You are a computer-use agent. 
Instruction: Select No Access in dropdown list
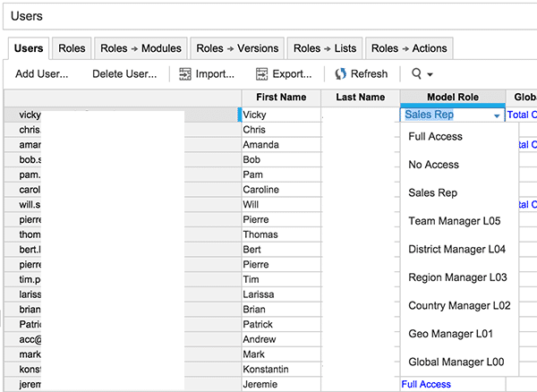433,165
